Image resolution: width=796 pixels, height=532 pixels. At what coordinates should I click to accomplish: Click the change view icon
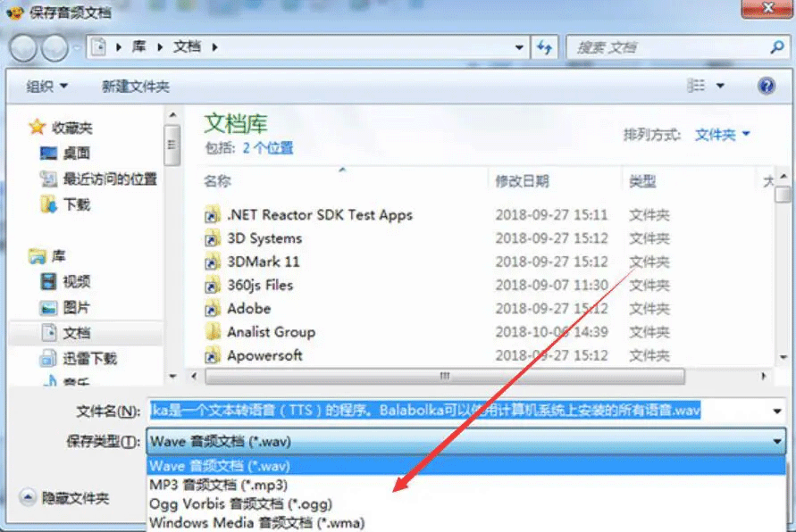click(x=697, y=86)
